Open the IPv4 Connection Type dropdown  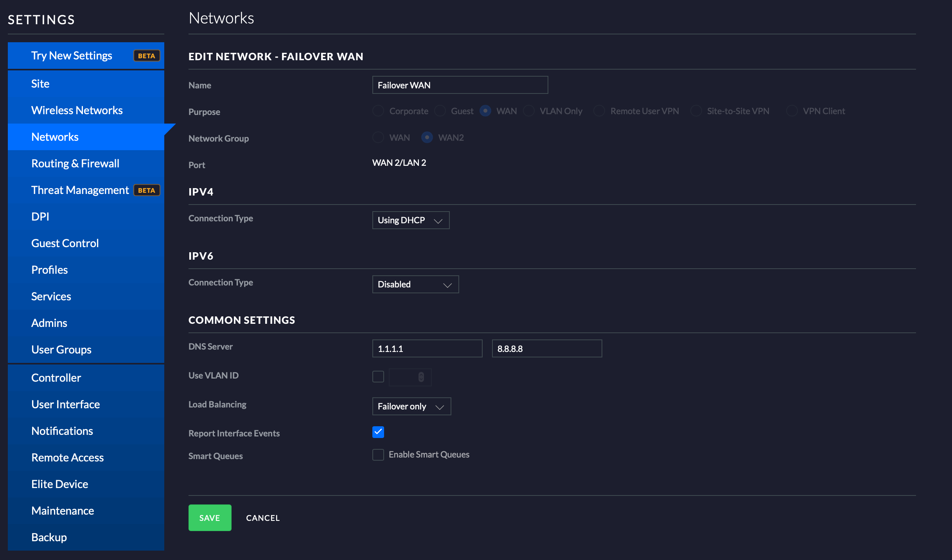[x=411, y=220]
